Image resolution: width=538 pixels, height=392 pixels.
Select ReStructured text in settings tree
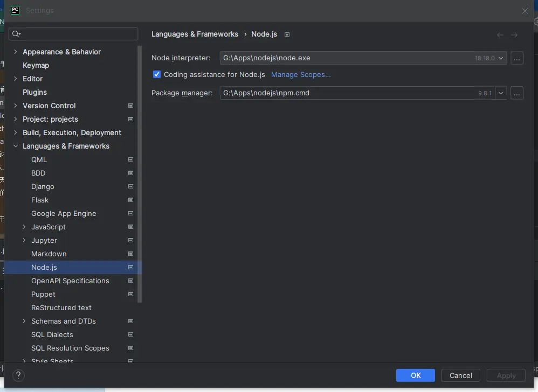(x=61, y=307)
